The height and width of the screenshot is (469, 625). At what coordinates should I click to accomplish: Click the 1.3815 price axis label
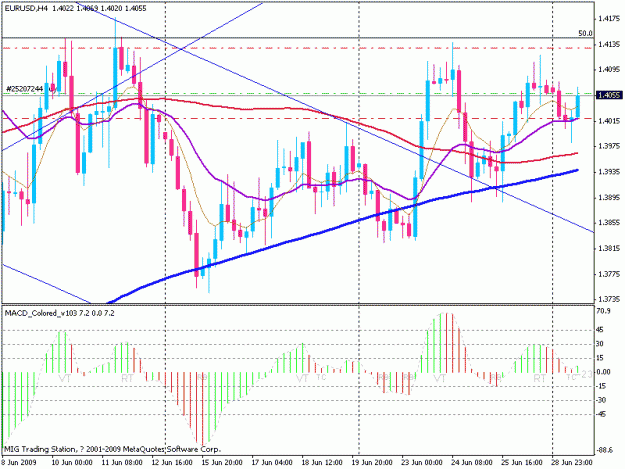(x=609, y=248)
